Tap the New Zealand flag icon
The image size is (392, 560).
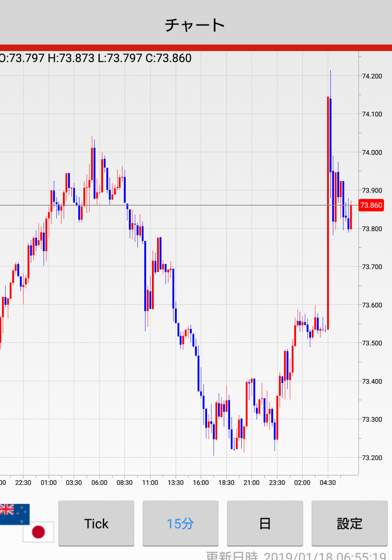pos(14,513)
